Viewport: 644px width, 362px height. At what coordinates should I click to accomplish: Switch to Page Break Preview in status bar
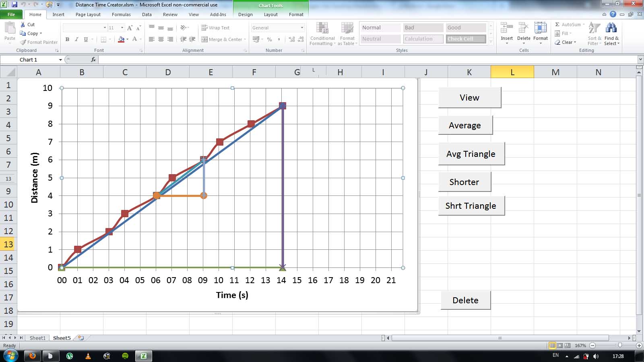click(568, 346)
